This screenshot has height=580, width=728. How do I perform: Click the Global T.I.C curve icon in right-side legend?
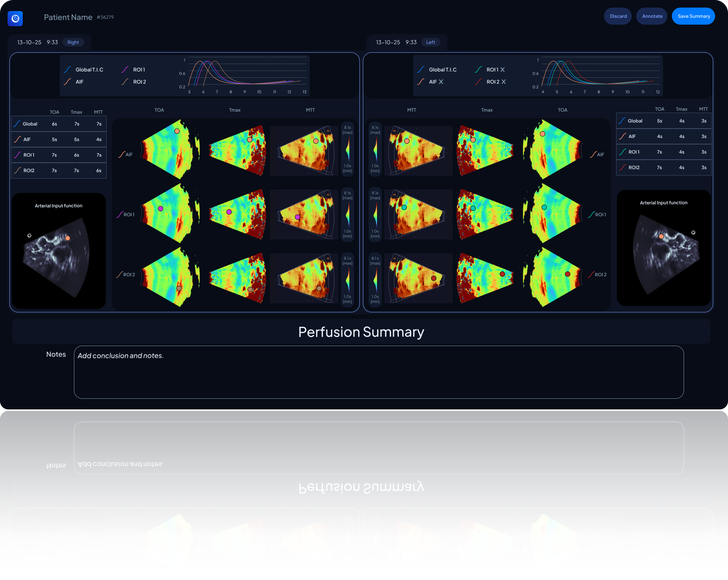tap(67, 70)
